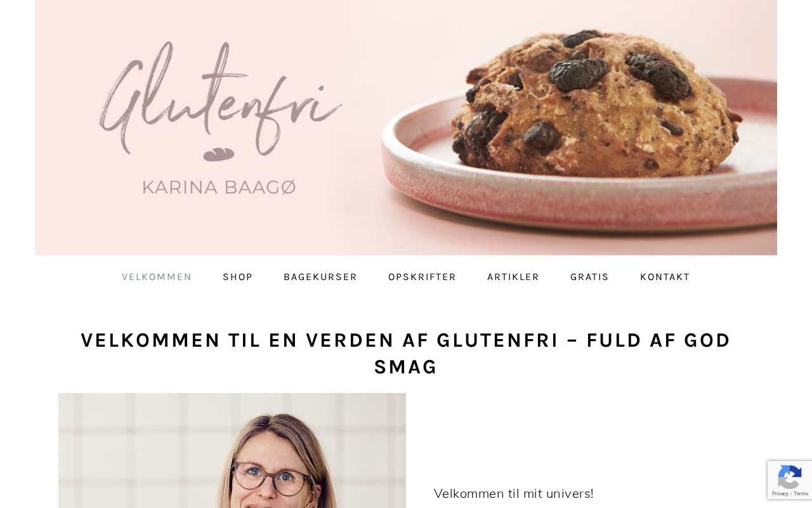Image resolution: width=812 pixels, height=508 pixels.
Task: Click the small bread loaf icon in the logo
Action: point(219,154)
